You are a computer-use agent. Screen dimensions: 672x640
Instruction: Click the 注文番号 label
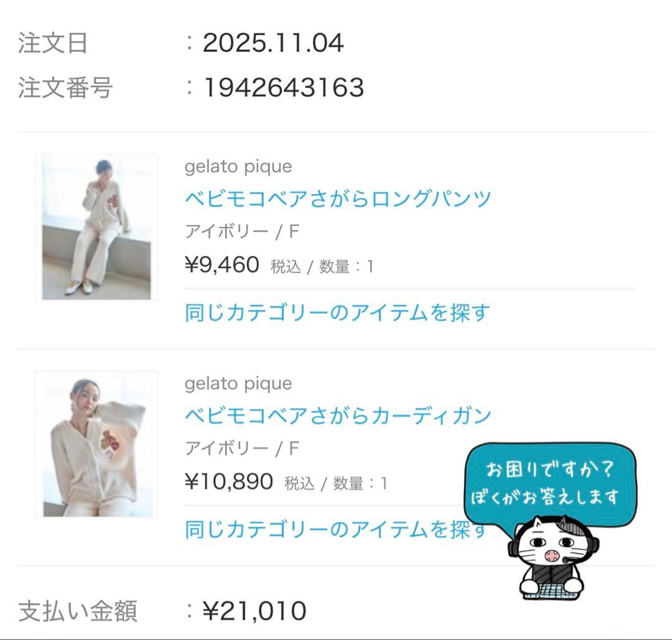pos(65,88)
